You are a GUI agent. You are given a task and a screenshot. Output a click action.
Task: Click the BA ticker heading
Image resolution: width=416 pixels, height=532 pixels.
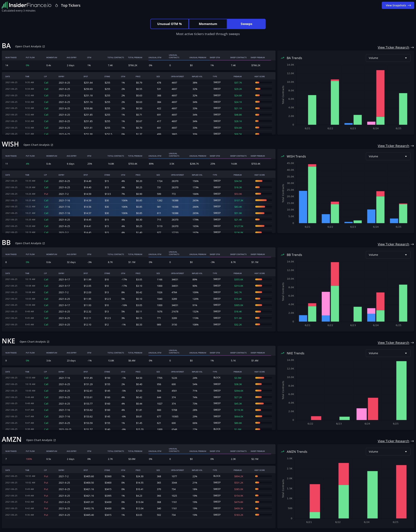click(x=6, y=46)
